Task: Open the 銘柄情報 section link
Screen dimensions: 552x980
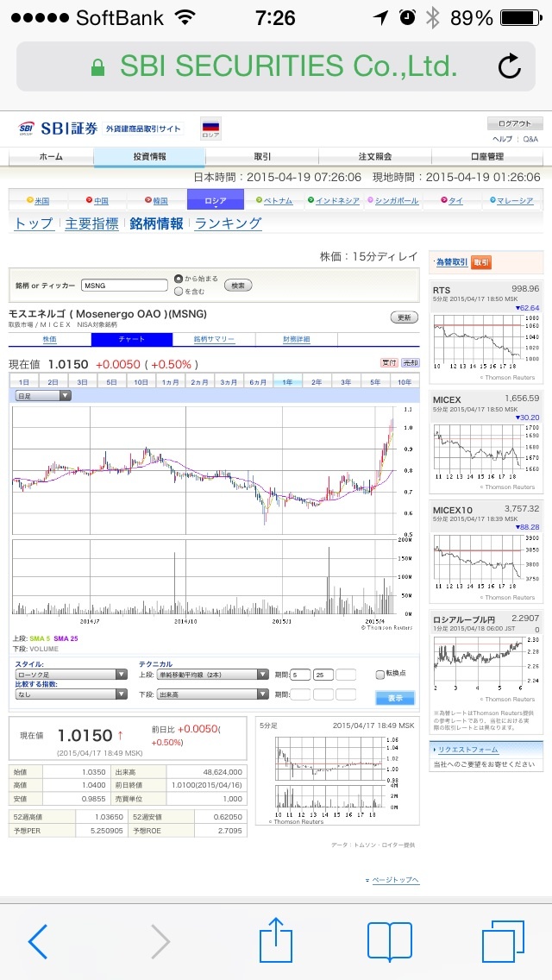Action: [157, 223]
